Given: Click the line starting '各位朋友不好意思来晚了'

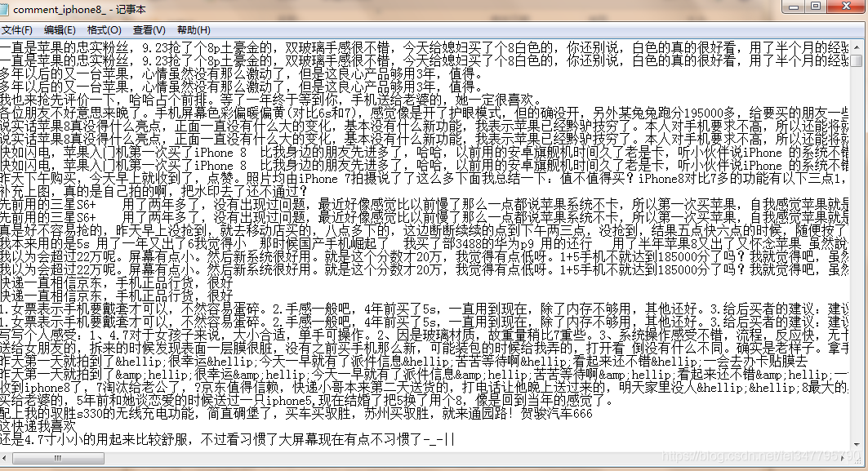Looking at the screenshot, I should [425, 113].
